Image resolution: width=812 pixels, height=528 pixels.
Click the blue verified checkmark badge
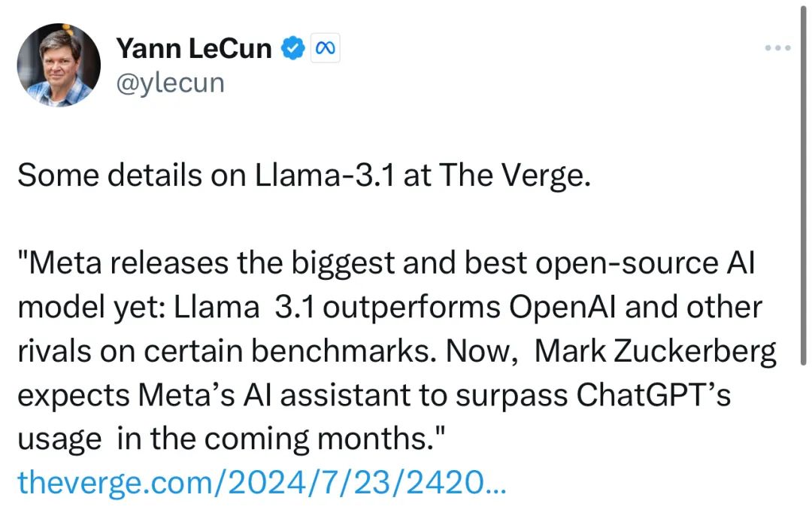(293, 48)
